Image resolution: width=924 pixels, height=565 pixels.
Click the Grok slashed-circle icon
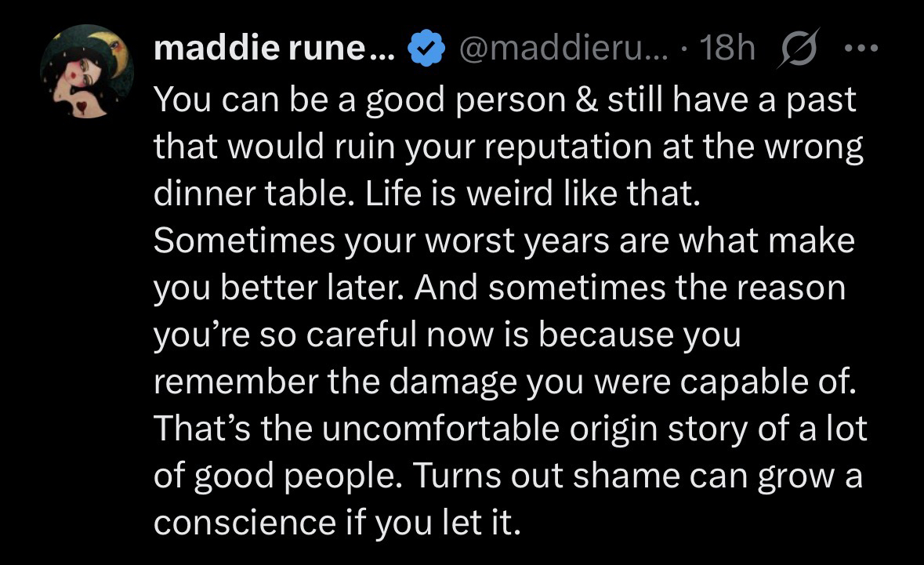799,49
